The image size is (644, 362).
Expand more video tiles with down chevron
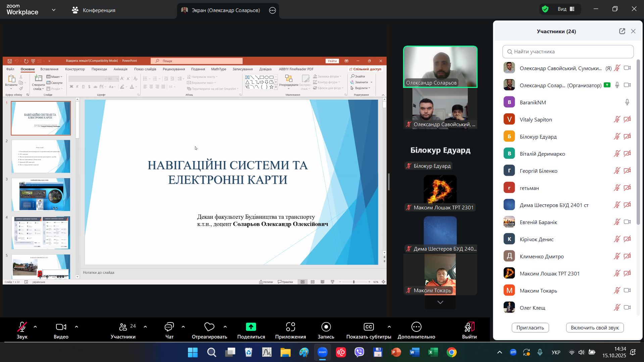pyautogui.click(x=440, y=302)
